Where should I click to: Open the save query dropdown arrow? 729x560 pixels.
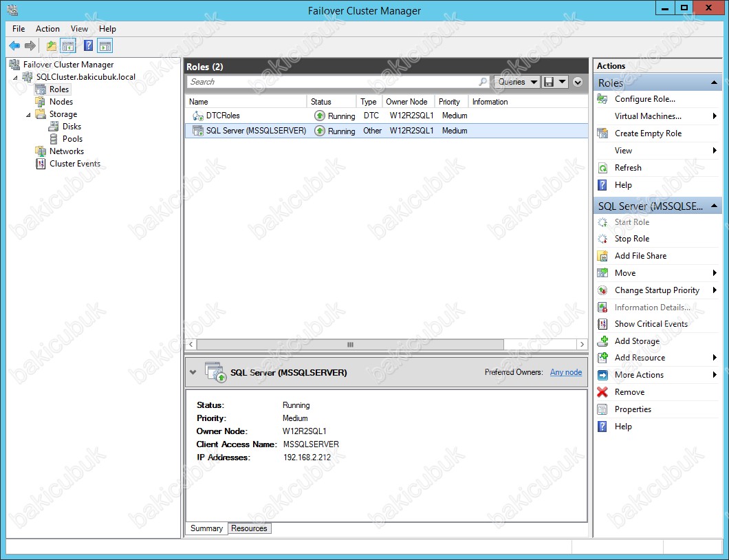(562, 82)
